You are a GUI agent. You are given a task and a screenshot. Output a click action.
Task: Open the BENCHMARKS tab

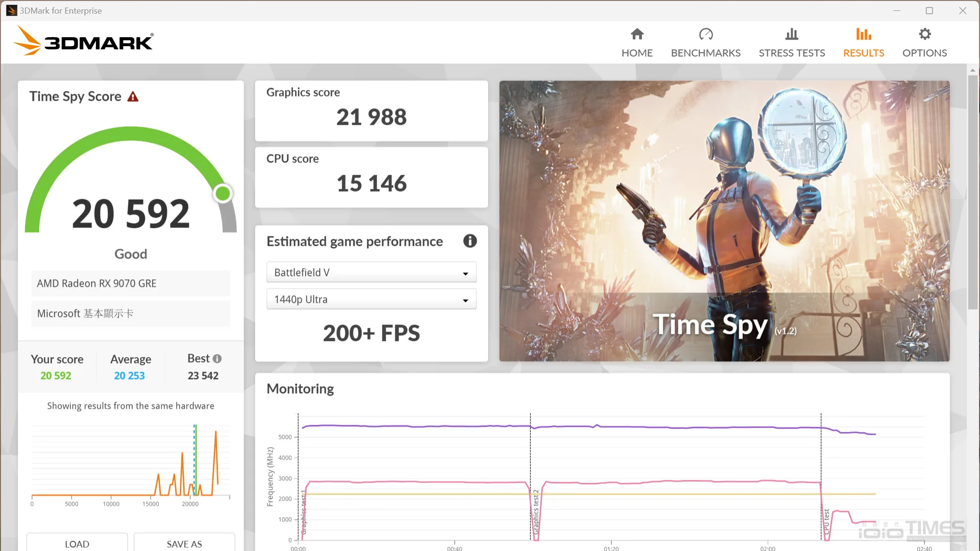[x=706, y=42]
